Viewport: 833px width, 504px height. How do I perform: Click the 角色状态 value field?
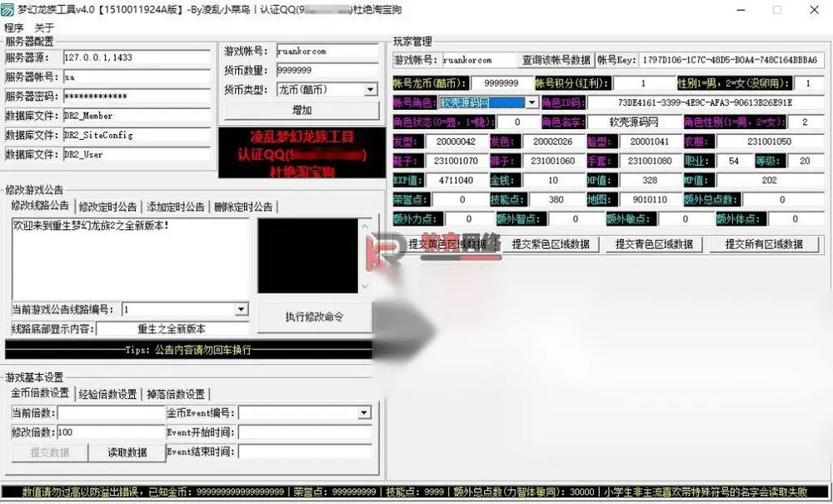click(x=517, y=122)
